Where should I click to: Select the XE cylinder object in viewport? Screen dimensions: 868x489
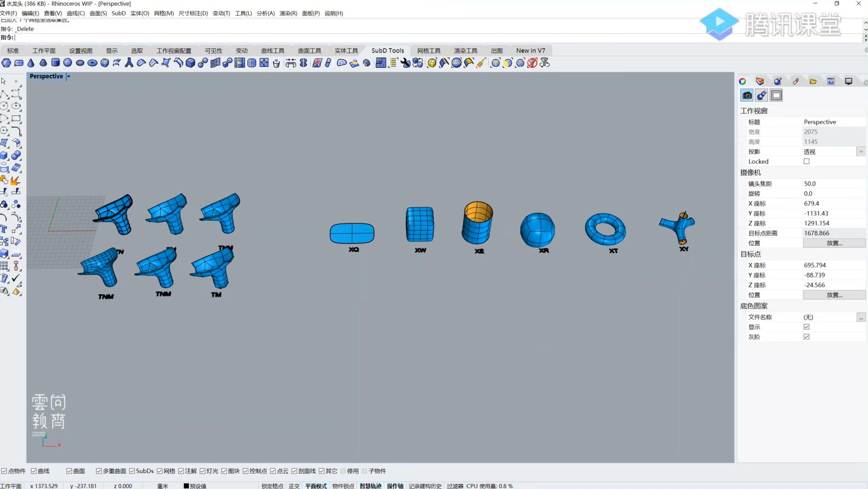[477, 222]
